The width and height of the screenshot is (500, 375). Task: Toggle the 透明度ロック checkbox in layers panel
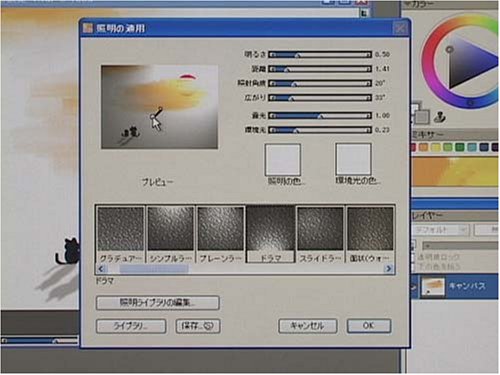414,257
